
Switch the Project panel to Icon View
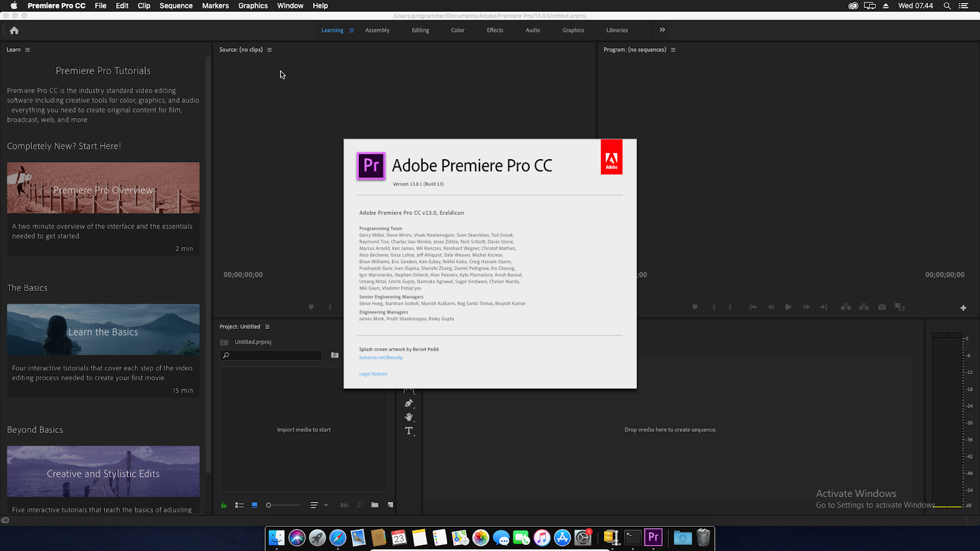(254, 505)
